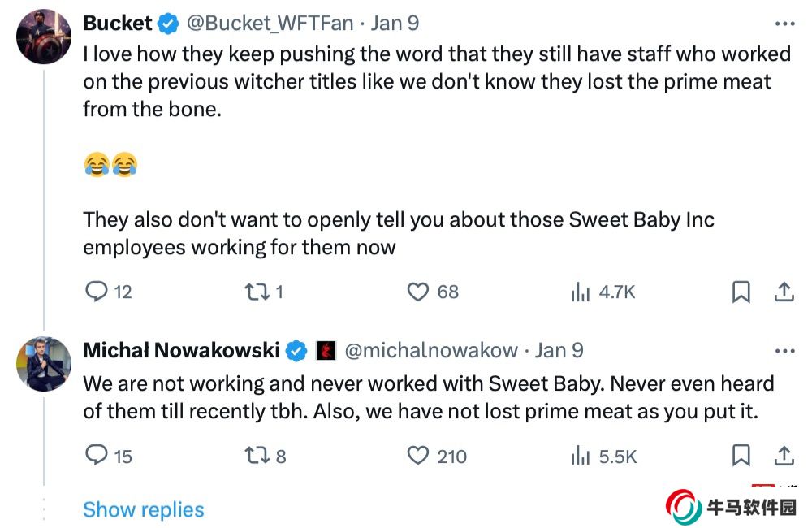This screenshot has width=812, height=528.
Task: View analytics for Bucket's tweet (4.7K views)
Action: pyautogui.click(x=579, y=292)
